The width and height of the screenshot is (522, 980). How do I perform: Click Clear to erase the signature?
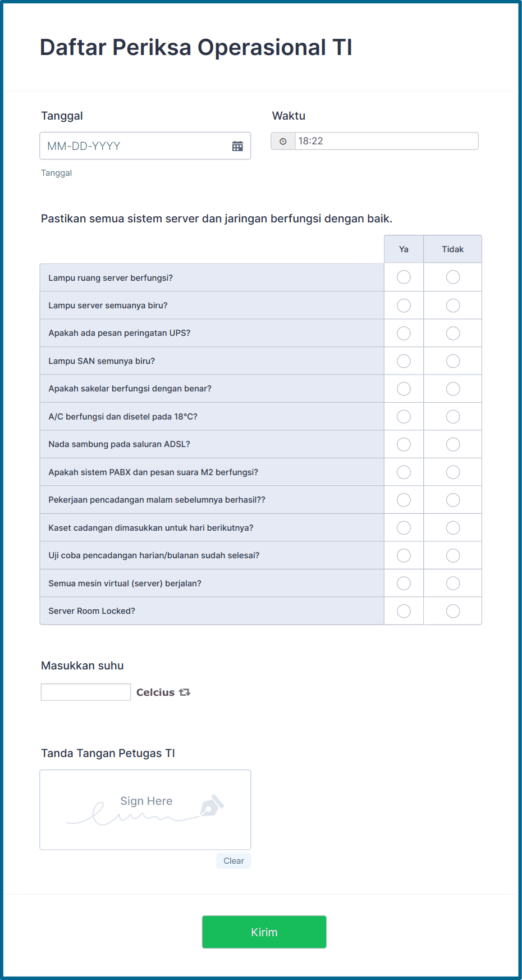tap(233, 860)
